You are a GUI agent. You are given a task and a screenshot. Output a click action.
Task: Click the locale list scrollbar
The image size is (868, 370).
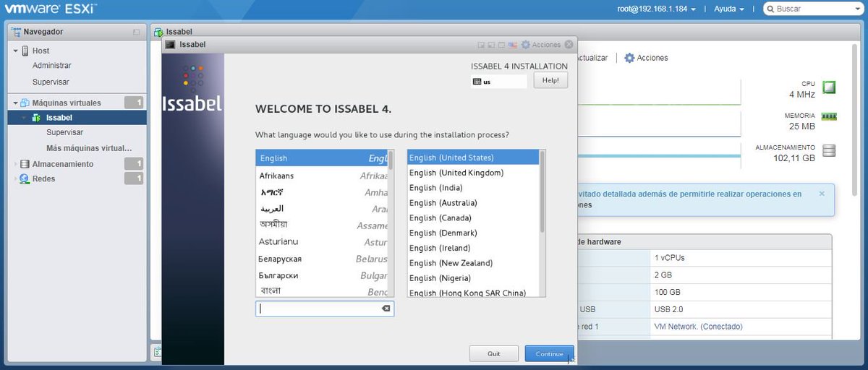pyautogui.click(x=542, y=192)
